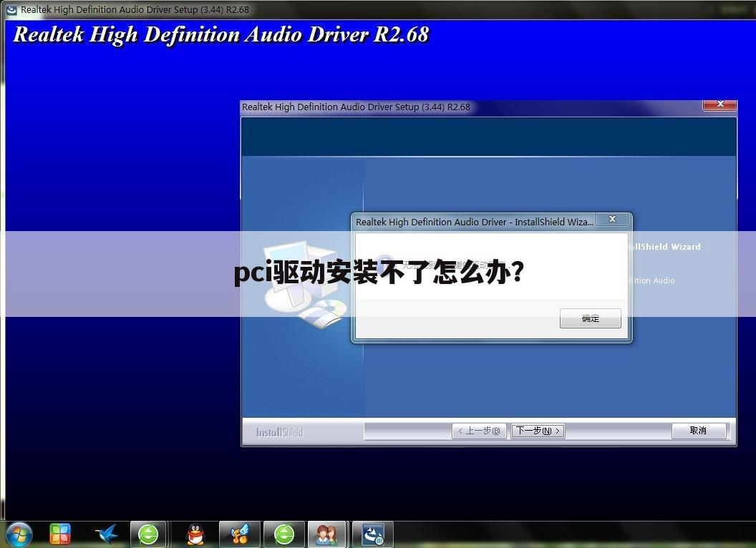Viewport: 756px width, 548px height.
Task: Open the QQ penguin taskbar icon
Action: [x=195, y=534]
